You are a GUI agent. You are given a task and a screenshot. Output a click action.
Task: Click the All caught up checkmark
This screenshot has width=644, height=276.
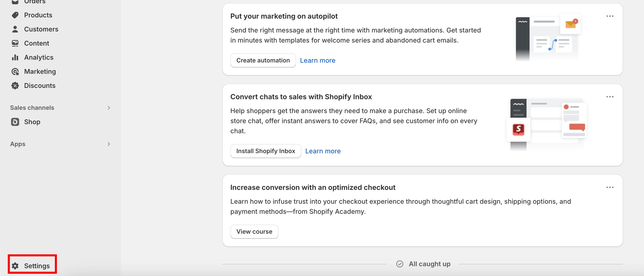coord(400,264)
